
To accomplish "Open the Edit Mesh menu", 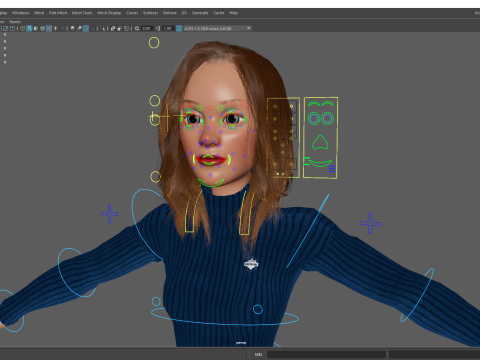I will [58, 13].
